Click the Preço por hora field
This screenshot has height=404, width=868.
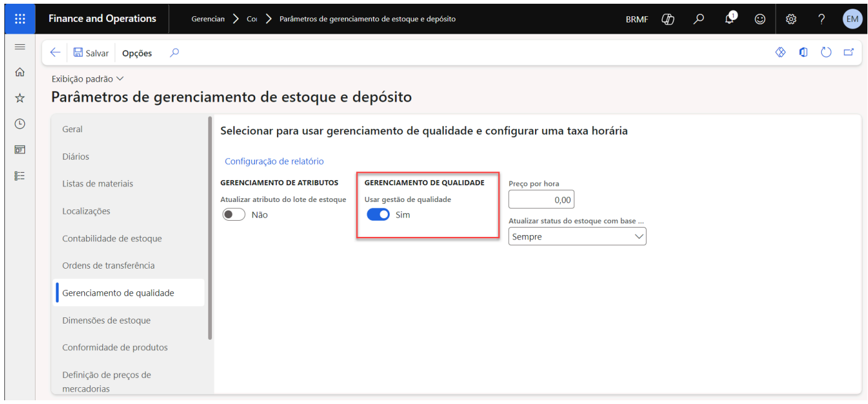pyautogui.click(x=541, y=200)
